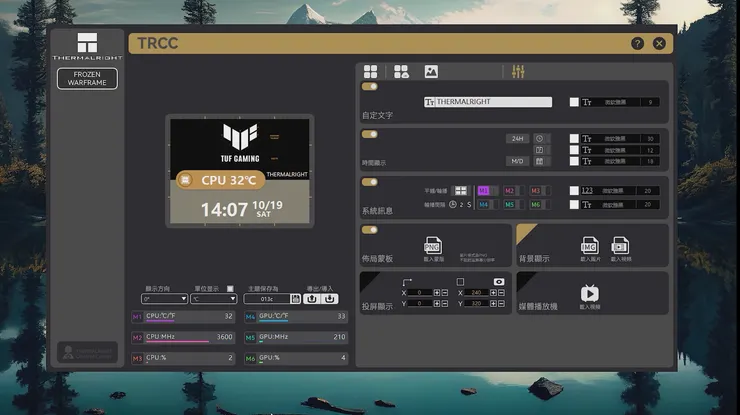Open the 123 value font selector
740x415 pixels.
620,191
